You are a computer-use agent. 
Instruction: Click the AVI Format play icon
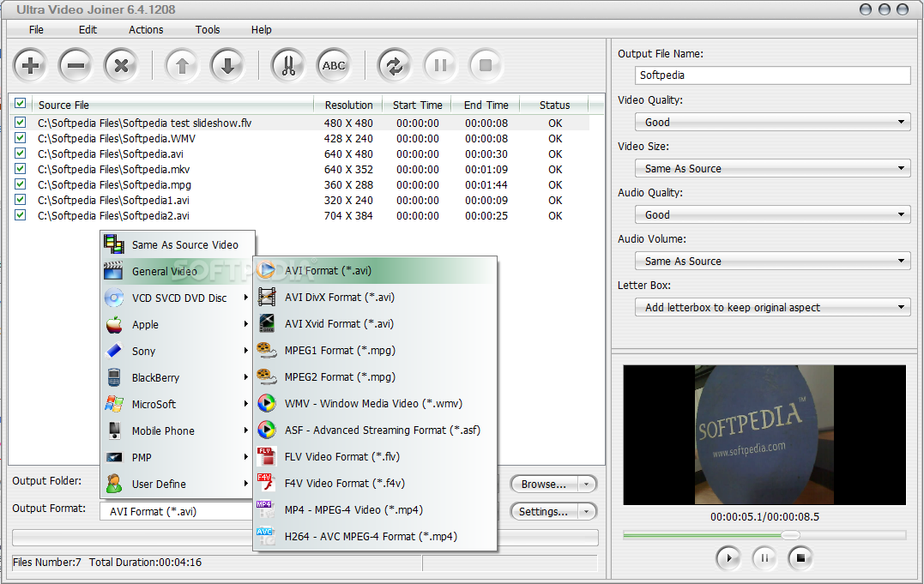pyautogui.click(x=266, y=270)
